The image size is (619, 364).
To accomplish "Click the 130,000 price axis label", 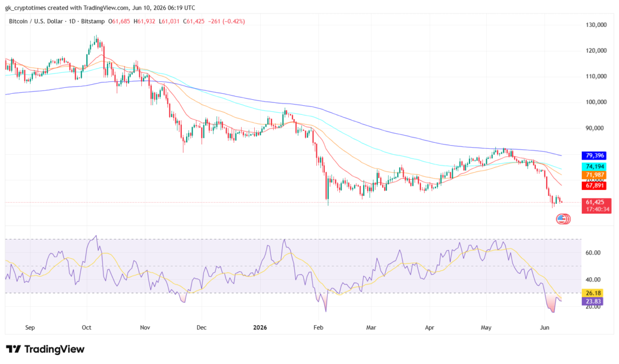I will (x=596, y=25).
